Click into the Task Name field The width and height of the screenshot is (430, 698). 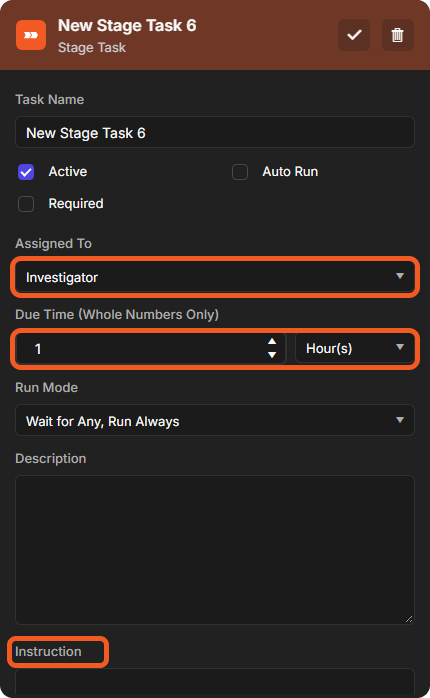pyautogui.click(x=215, y=132)
